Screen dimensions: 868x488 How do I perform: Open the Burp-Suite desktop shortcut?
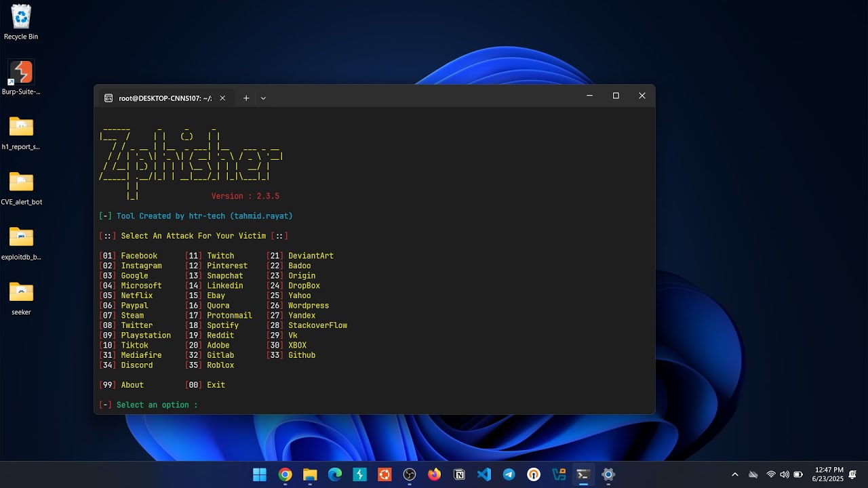(x=21, y=77)
